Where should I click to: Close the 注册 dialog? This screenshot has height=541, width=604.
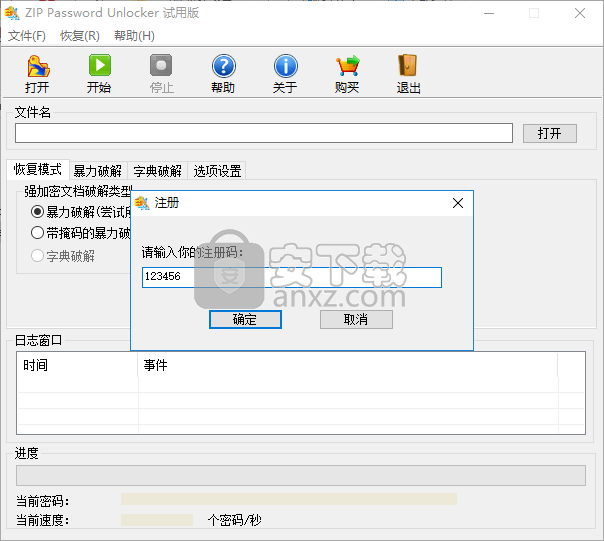click(458, 203)
